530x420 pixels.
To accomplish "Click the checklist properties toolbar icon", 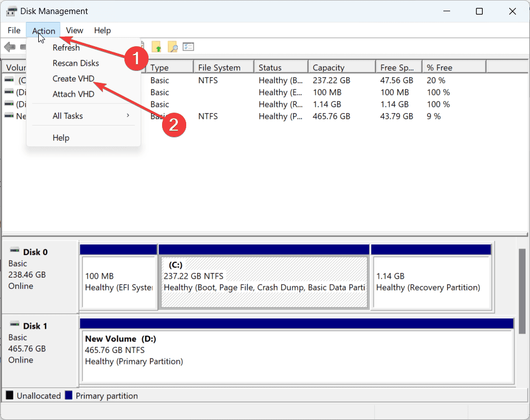I will [x=187, y=46].
